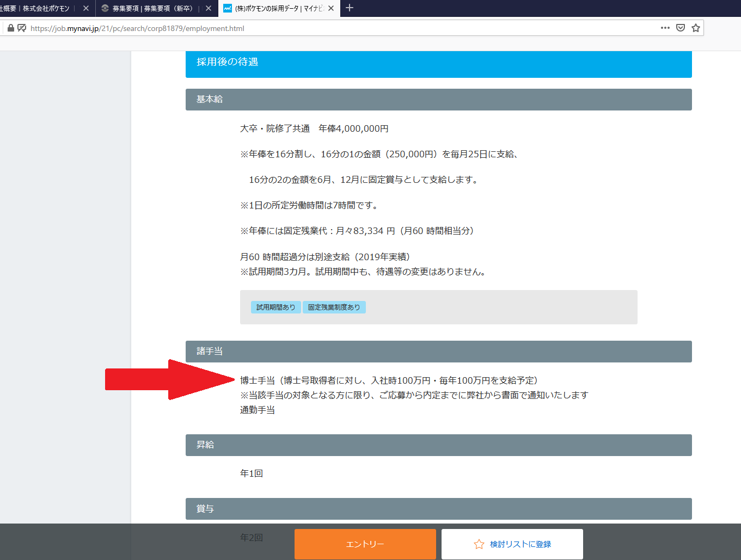Bookmark the page with the star icon
Image resolution: width=741 pixels, height=560 pixels.
point(695,27)
